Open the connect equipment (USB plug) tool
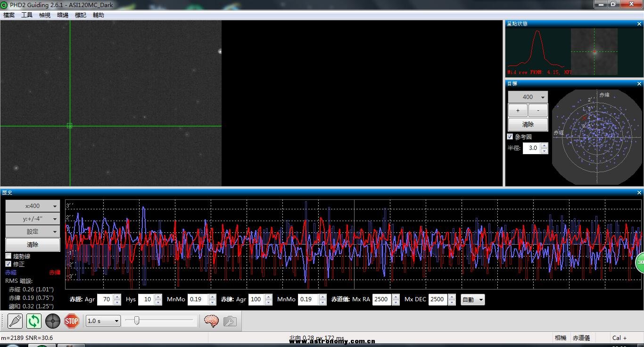Screen dimensions: 644x347 [x=15, y=321]
